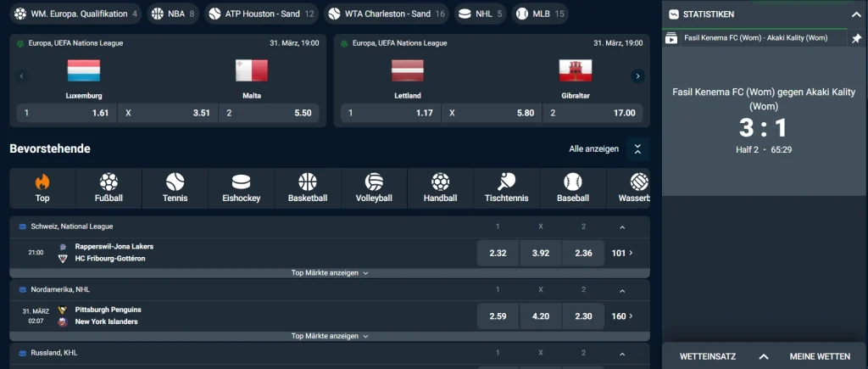Viewport: 868px width, 369px height.
Task: Click the Gibraltar flag
Action: tap(576, 71)
